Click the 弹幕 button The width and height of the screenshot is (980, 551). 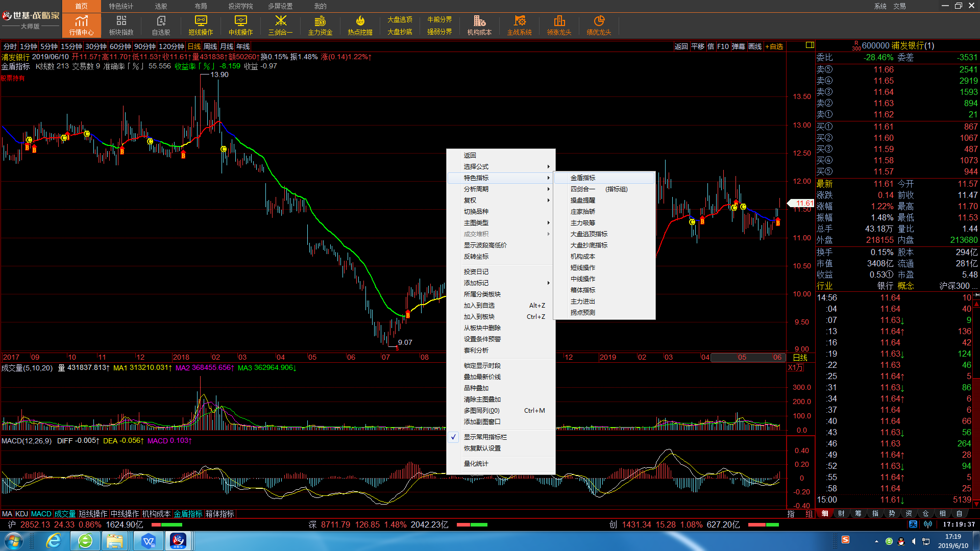tap(738, 46)
